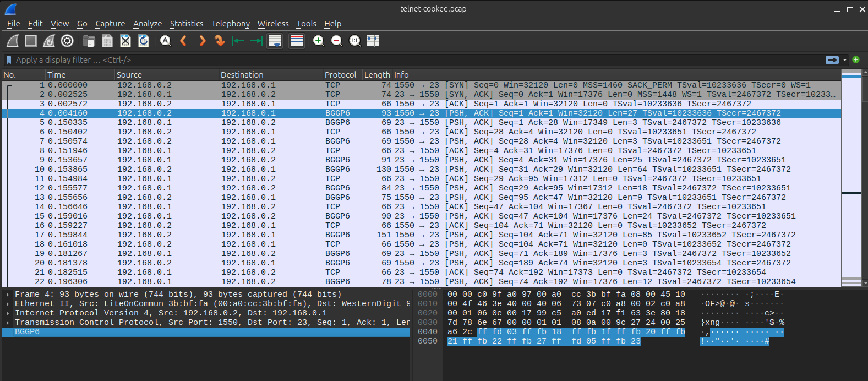Toggle packet colorization rules
This screenshot has height=381, width=868.
point(297,41)
